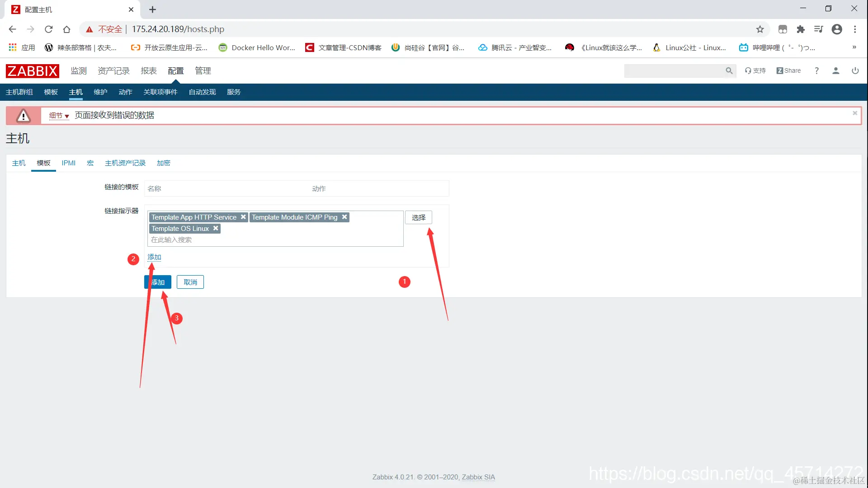Screen dimensions: 868x488
Task: Dismiss the error message banner
Action: (854, 113)
